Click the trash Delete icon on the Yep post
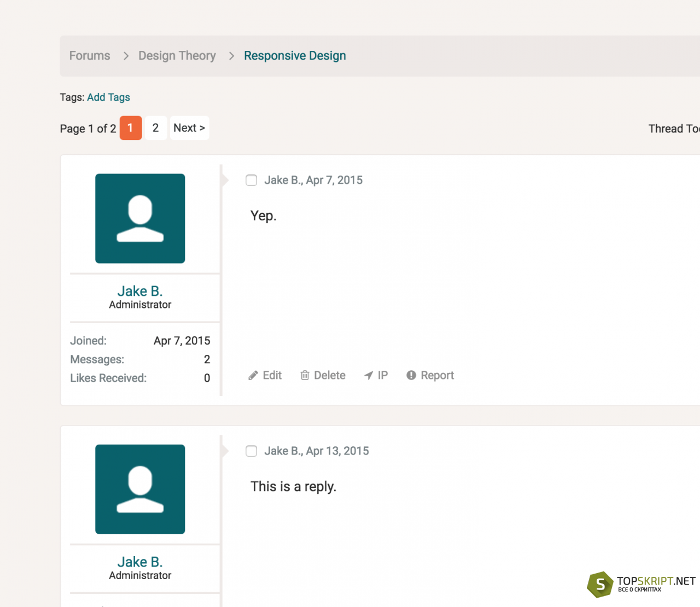This screenshot has height=607, width=700. click(x=305, y=375)
